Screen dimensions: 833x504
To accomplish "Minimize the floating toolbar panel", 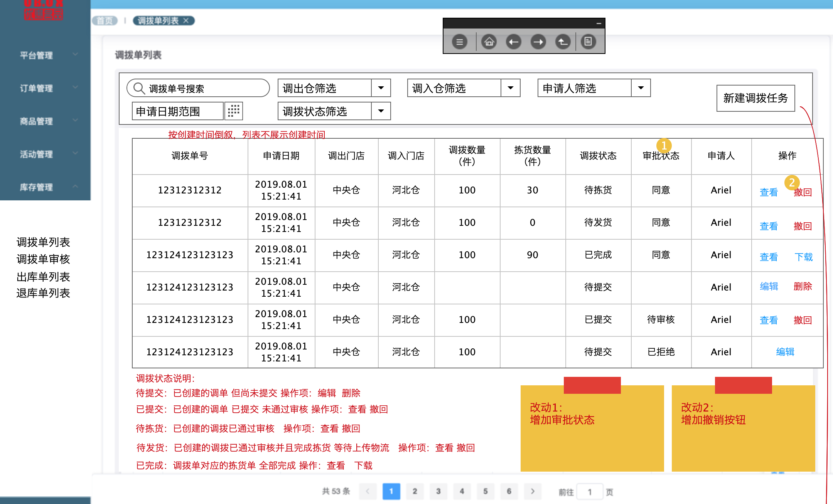I will pyautogui.click(x=599, y=24).
